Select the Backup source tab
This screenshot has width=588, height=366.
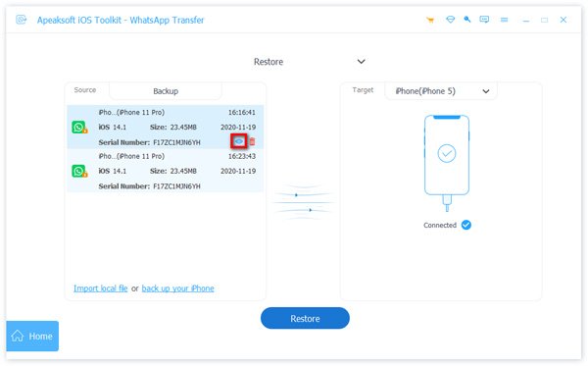pos(166,91)
